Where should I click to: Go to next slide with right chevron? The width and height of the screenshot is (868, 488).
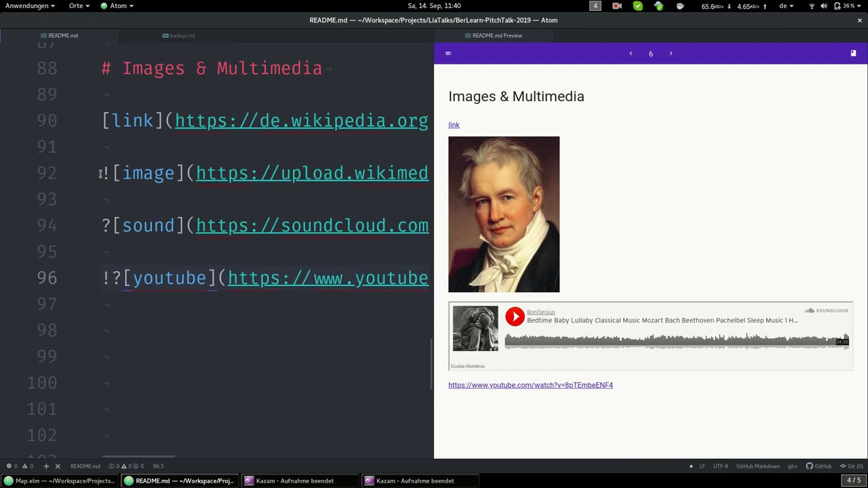(671, 54)
